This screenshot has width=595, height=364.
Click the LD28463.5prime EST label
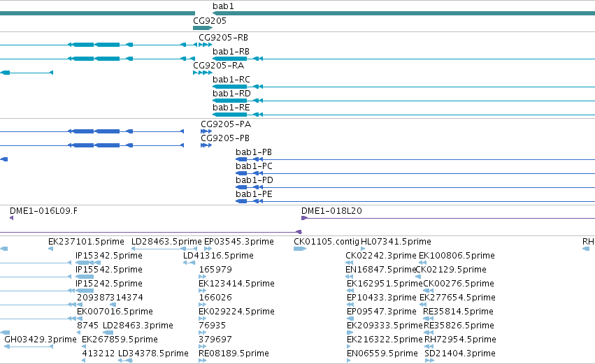click(166, 242)
